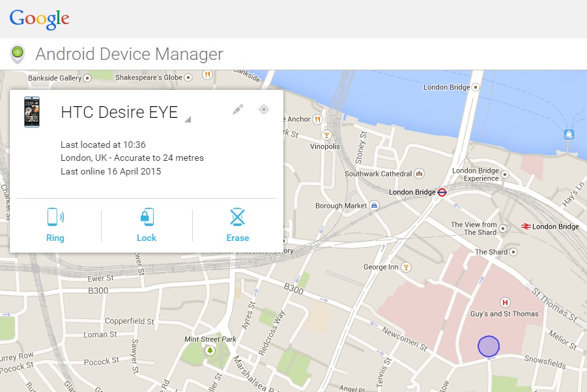Click The Shard marker dot
This screenshot has height=392, width=587.
pyautogui.click(x=513, y=252)
